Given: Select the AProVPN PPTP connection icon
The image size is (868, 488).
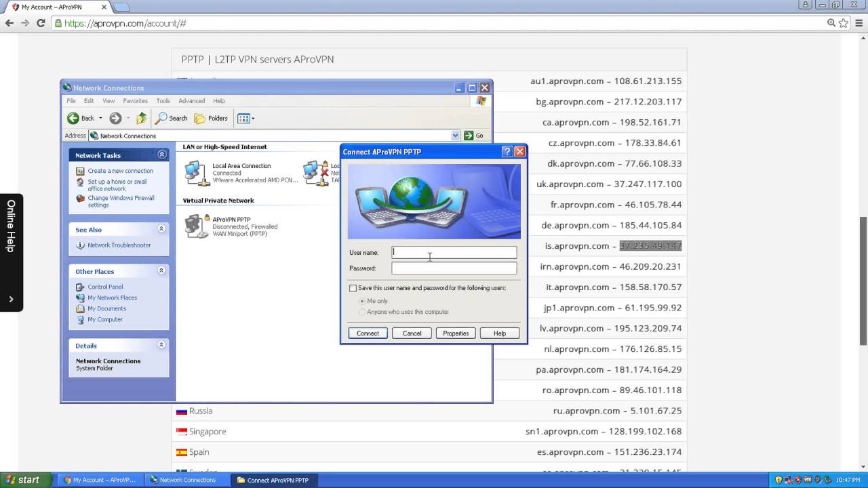Looking at the screenshot, I should point(197,226).
